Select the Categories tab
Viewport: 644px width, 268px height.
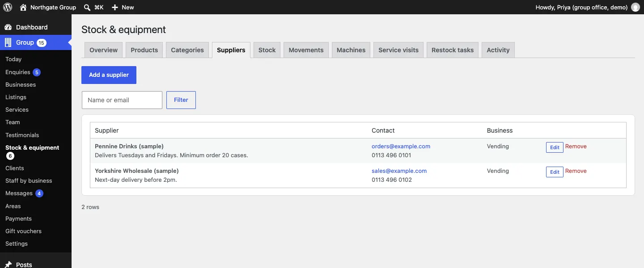coord(187,50)
